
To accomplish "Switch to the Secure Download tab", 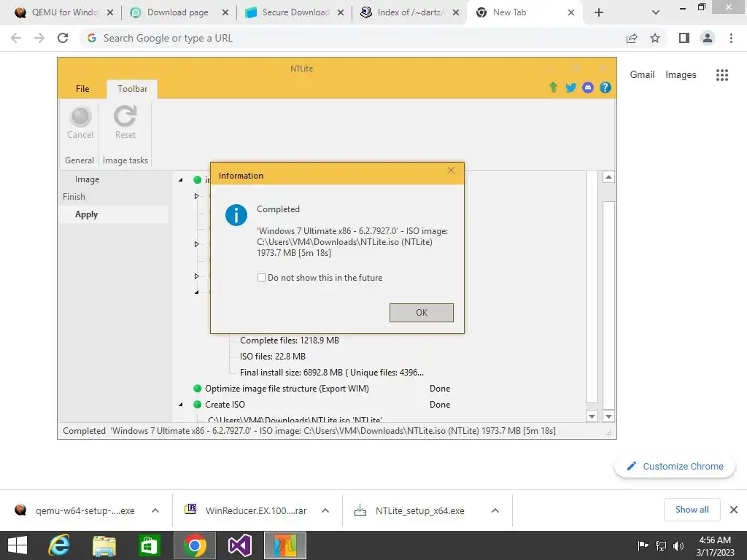I will (x=295, y=12).
